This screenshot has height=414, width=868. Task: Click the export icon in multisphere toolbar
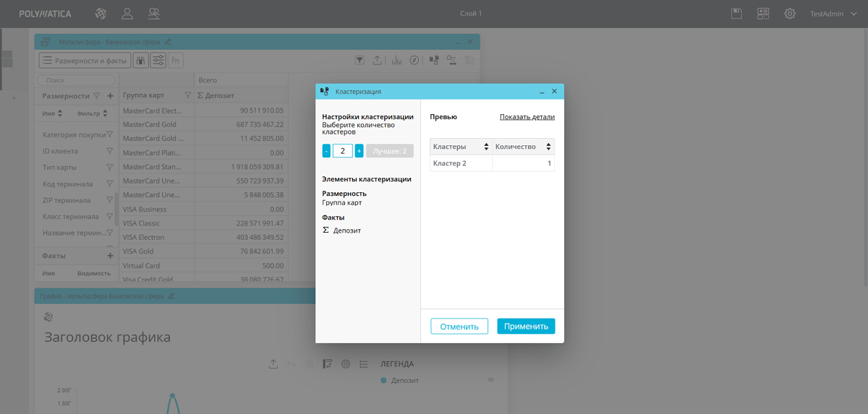coord(378,61)
